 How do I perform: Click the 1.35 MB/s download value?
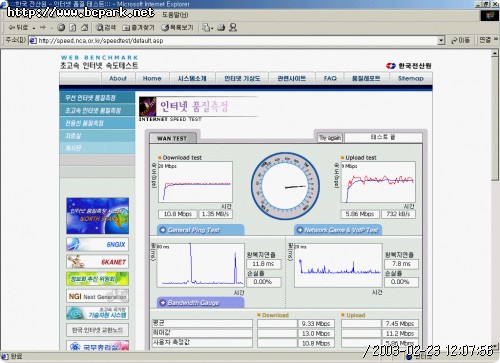tap(215, 214)
